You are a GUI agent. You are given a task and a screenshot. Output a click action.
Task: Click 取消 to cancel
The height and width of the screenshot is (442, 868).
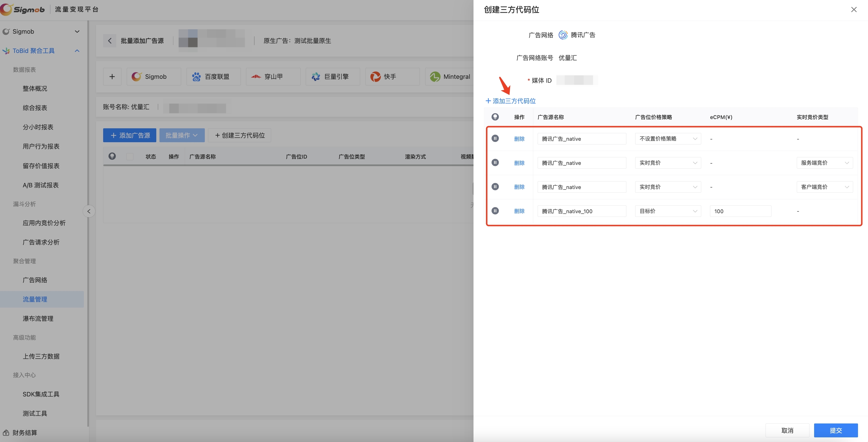point(787,430)
